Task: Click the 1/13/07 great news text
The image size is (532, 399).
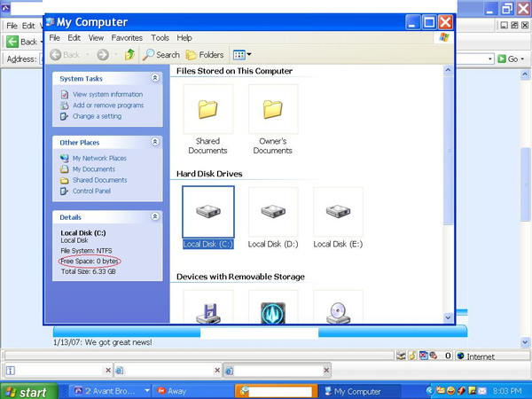Action: coord(103,342)
